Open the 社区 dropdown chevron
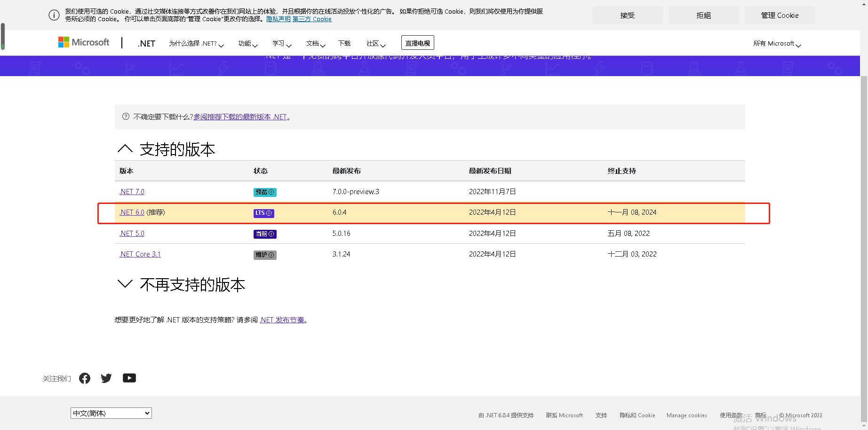Screen dimensions: 868x430 [383, 46]
